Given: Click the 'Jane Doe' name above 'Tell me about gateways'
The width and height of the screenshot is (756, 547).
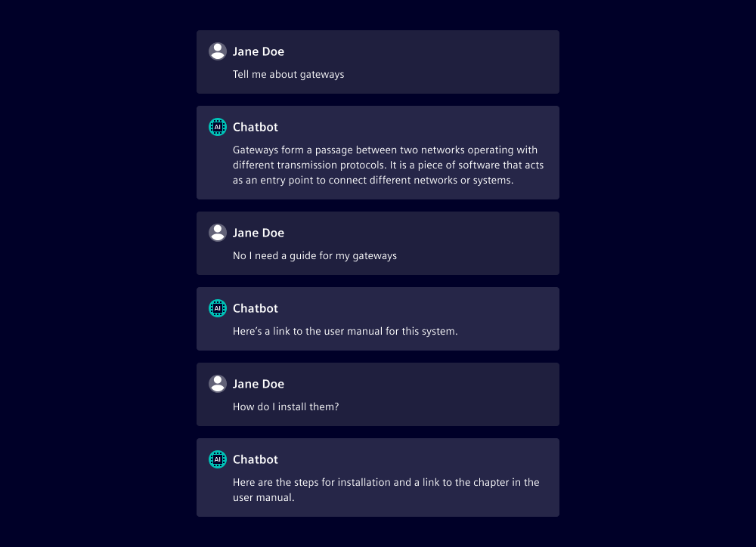Looking at the screenshot, I should 259,51.
